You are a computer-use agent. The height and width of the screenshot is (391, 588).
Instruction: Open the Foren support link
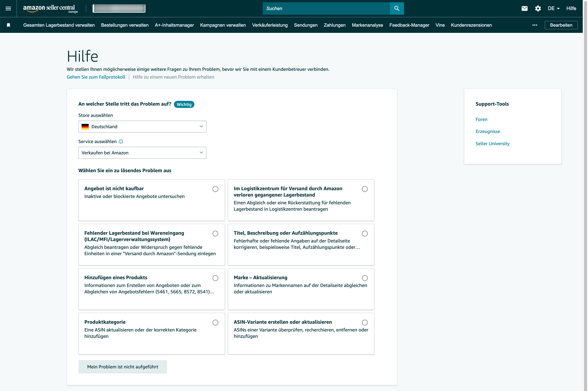pyautogui.click(x=481, y=119)
